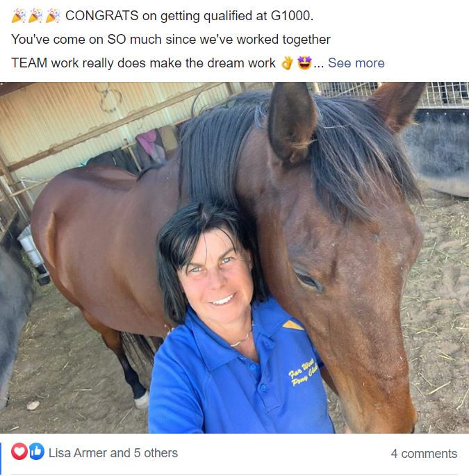The image size is (469, 476).
Task: Click the ellipsis before See more
Action: click(319, 66)
